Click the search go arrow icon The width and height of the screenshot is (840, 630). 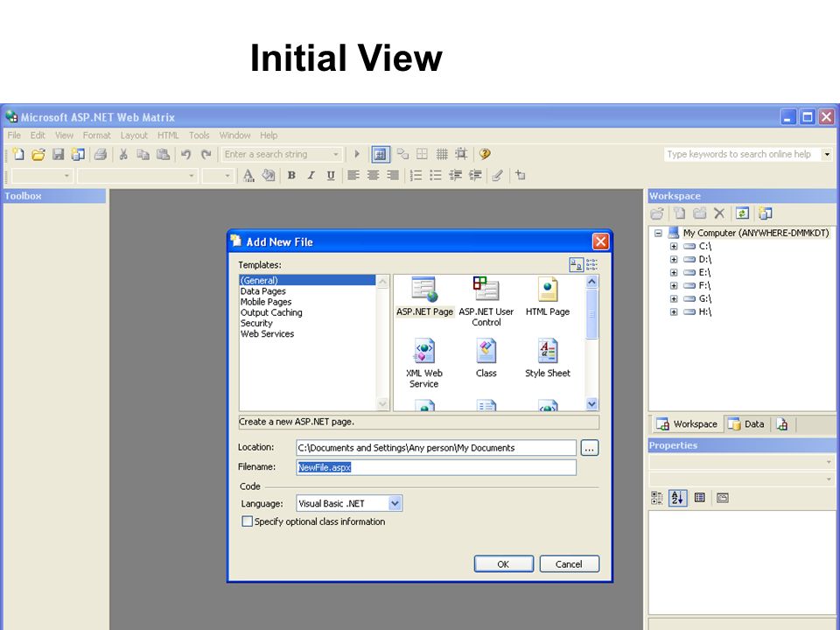point(357,154)
